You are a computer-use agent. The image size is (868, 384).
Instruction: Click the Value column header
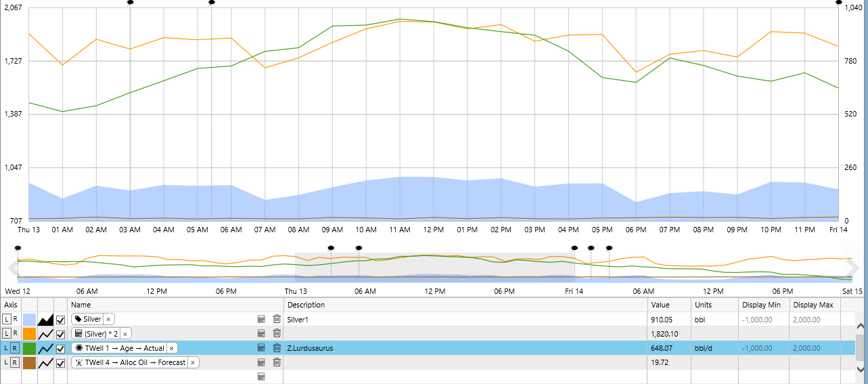point(660,305)
